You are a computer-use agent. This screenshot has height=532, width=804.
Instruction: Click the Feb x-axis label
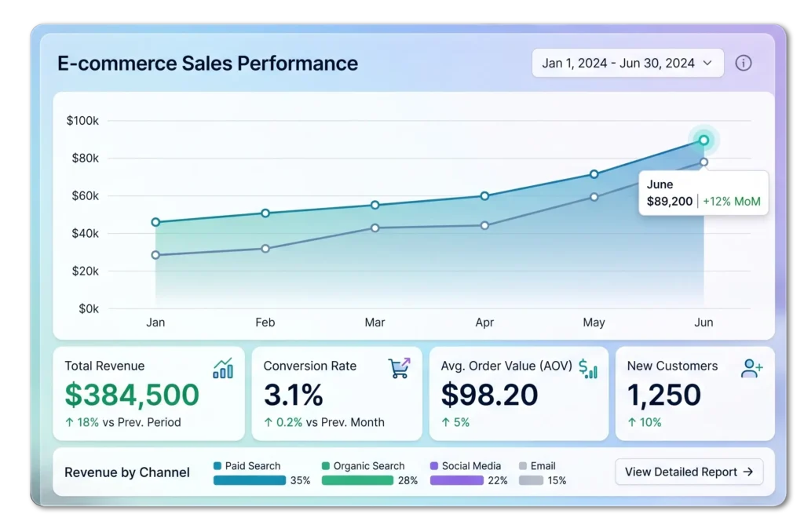(x=265, y=322)
